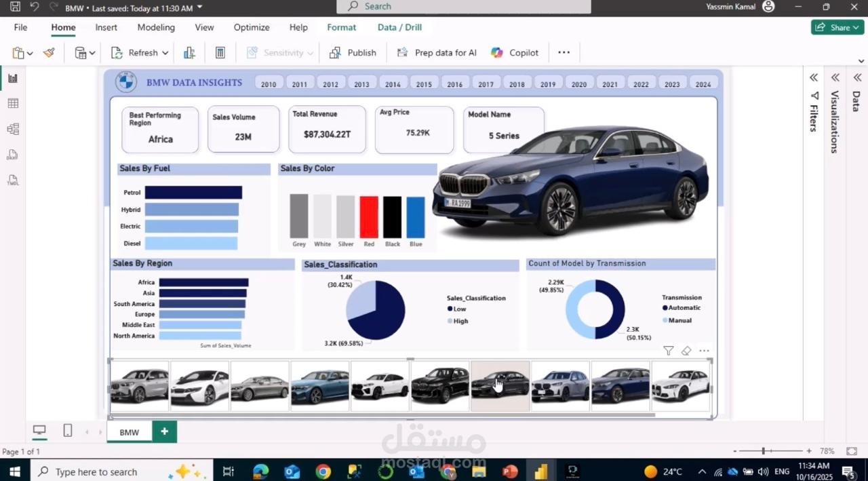Open the Model view from the sidebar
The width and height of the screenshot is (868, 481).
point(12,128)
